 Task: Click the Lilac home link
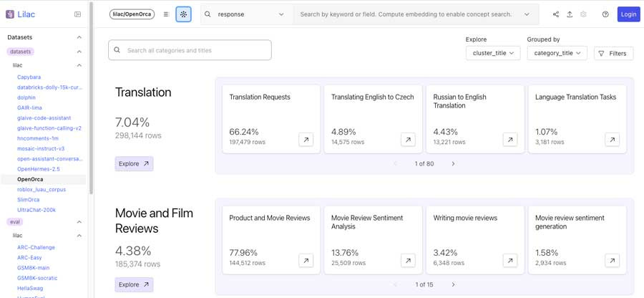[26, 14]
